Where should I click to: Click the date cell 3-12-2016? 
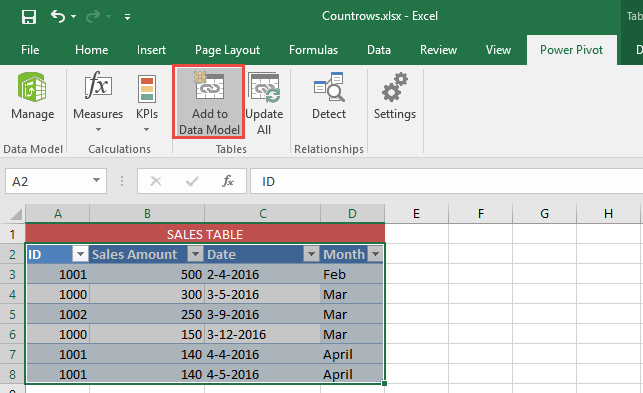263,334
